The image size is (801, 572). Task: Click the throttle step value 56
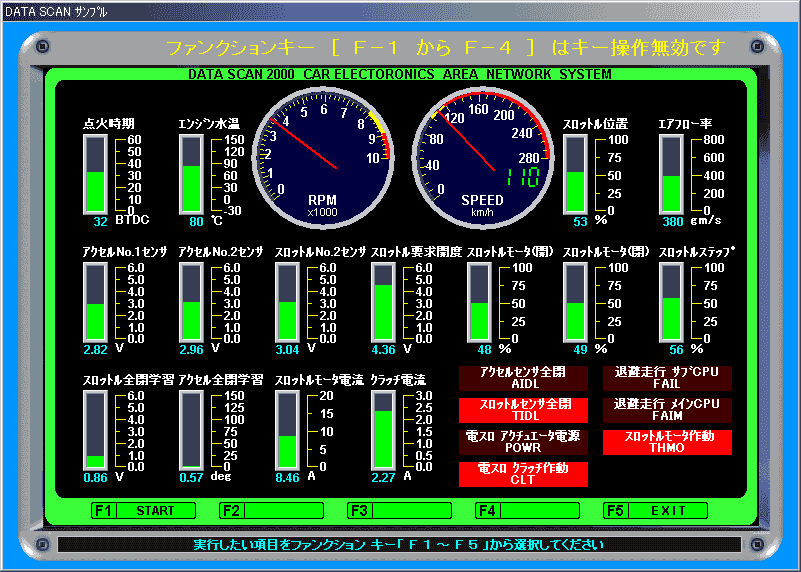[676, 350]
